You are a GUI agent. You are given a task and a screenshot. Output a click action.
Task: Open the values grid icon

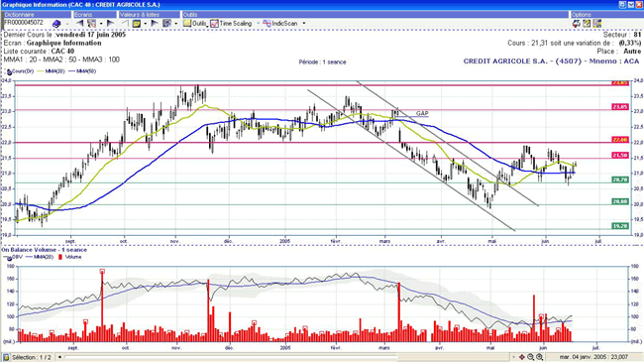[x=166, y=24]
